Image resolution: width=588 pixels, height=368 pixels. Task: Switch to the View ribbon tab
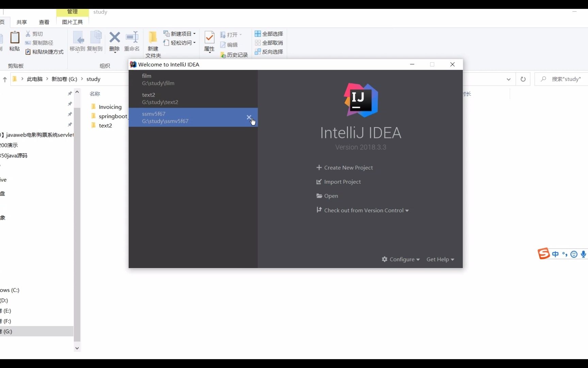44,22
